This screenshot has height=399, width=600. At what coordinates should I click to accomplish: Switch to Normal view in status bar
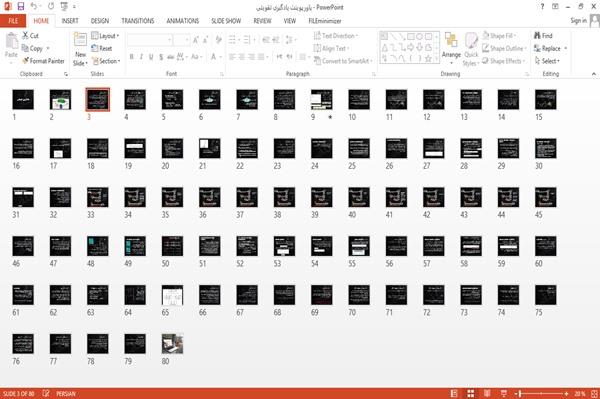click(x=454, y=393)
